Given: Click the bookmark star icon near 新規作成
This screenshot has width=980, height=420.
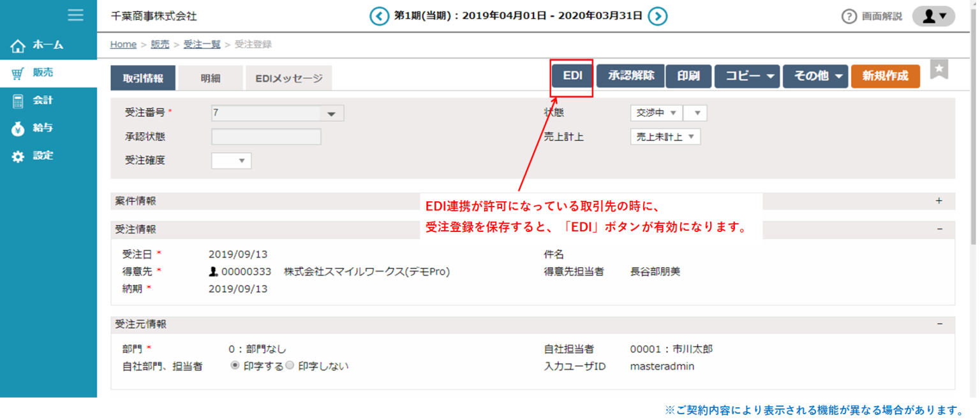Looking at the screenshot, I should click(939, 70).
